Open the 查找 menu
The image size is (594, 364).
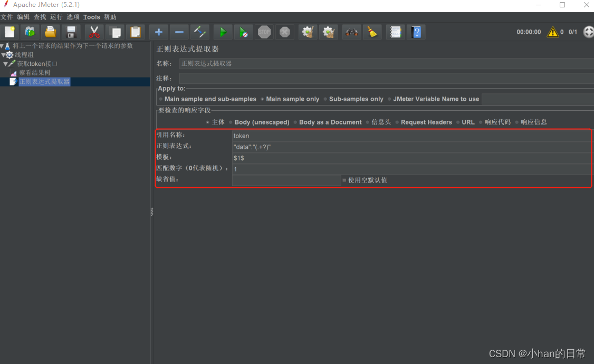click(x=40, y=17)
